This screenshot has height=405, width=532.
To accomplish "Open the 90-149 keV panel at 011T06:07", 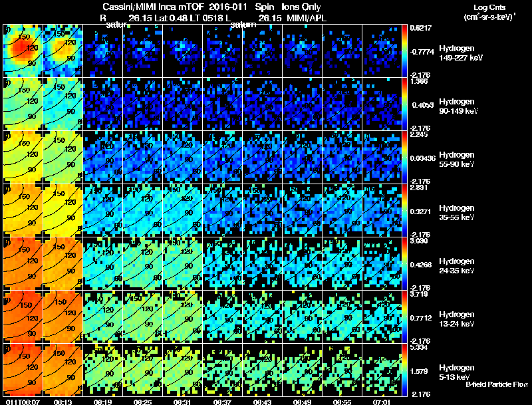I will tap(23, 104).
